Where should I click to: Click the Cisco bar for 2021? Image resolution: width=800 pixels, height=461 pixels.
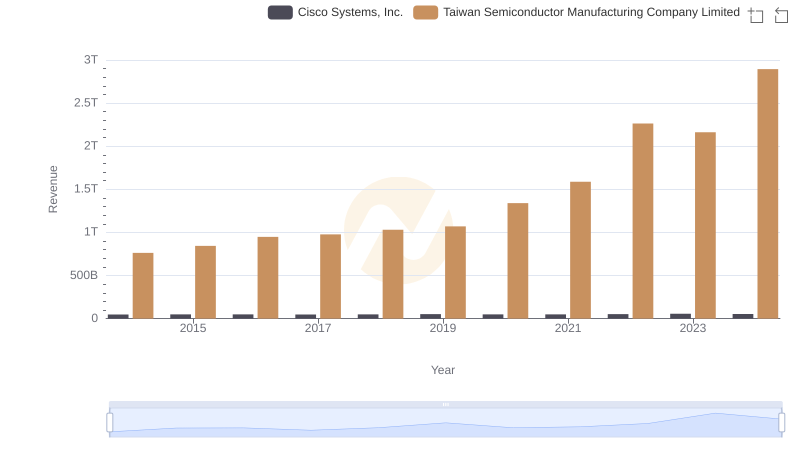(556, 316)
